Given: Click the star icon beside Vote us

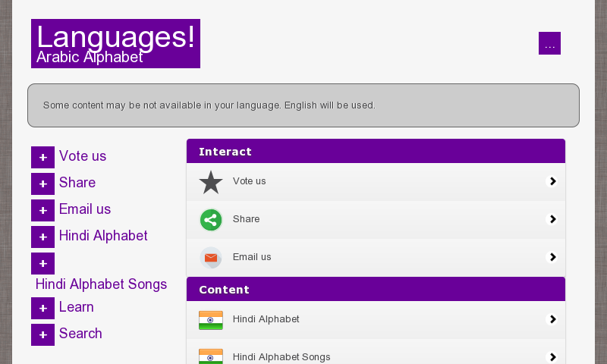Looking at the screenshot, I should [211, 182].
